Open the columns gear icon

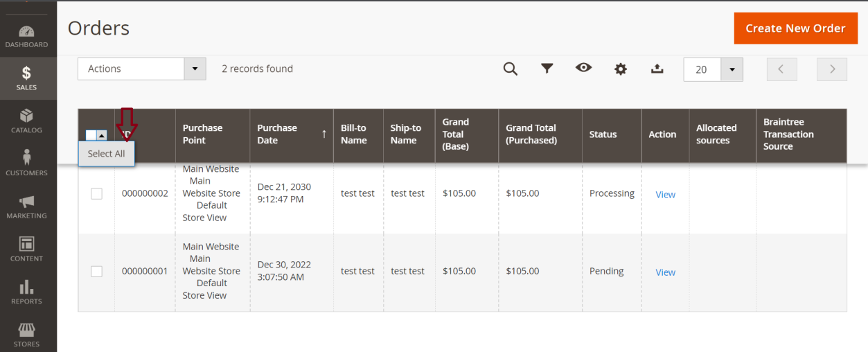621,69
